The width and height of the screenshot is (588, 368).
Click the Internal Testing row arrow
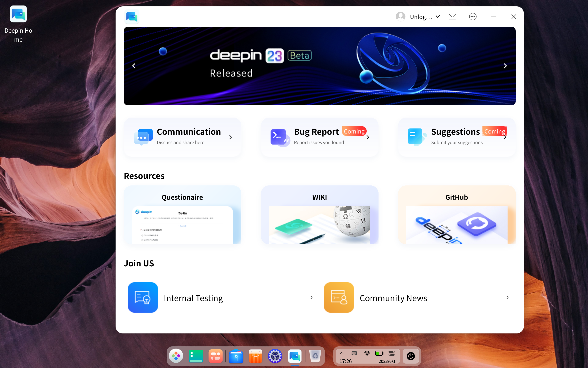(x=311, y=297)
